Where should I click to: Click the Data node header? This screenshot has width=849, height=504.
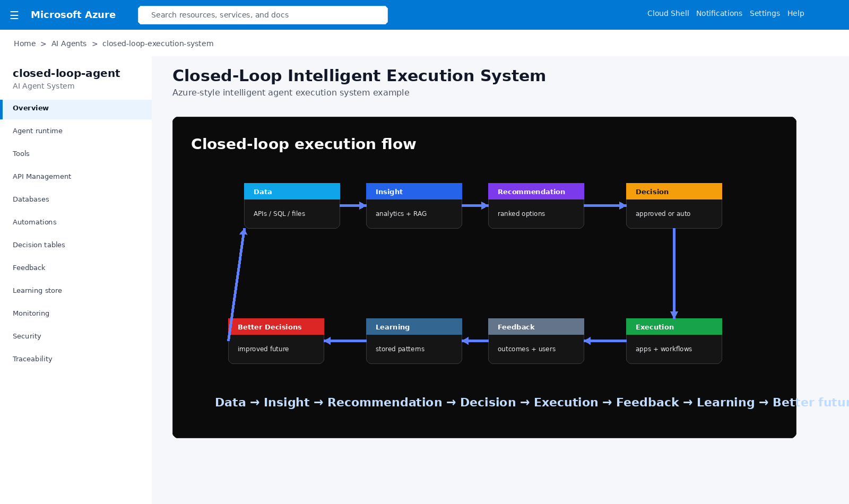(292, 192)
